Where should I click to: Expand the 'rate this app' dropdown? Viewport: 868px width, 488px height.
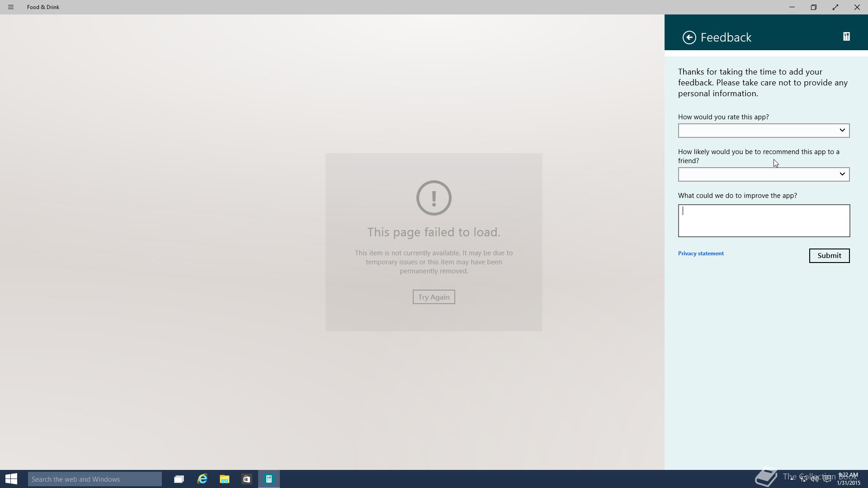(764, 131)
